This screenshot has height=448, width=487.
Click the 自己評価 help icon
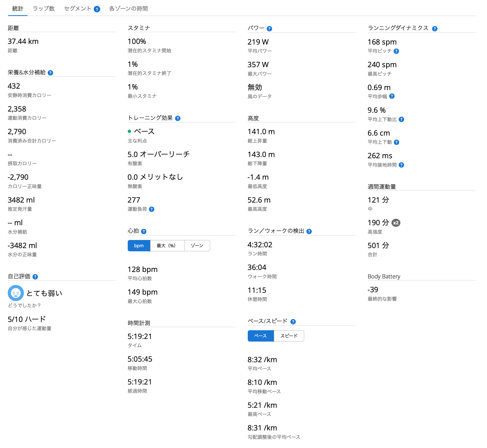point(35,277)
